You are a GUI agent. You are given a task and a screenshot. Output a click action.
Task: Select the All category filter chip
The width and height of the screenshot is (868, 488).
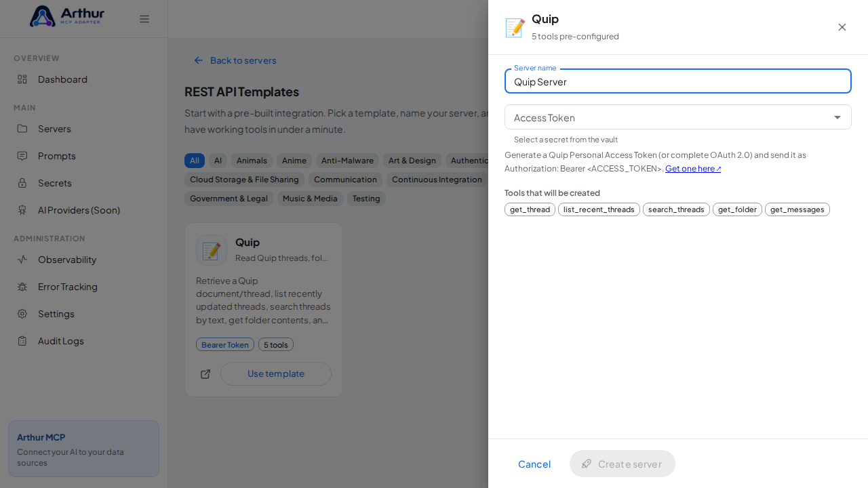coord(195,161)
